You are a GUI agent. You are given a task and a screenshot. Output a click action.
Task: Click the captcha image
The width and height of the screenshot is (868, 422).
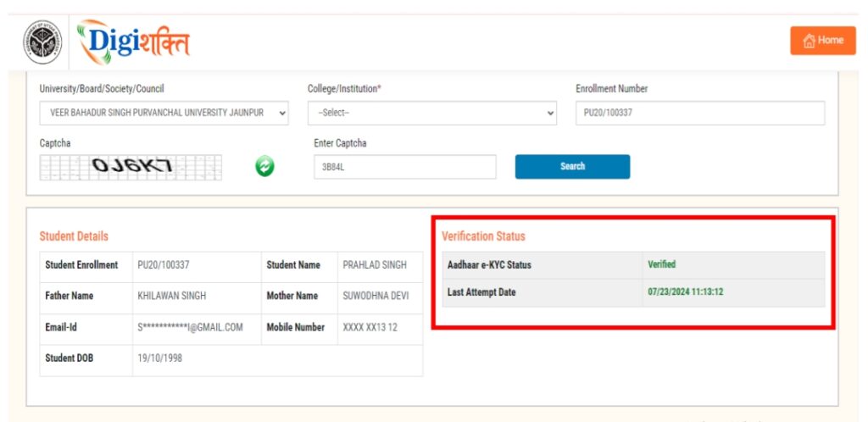coord(131,167)
